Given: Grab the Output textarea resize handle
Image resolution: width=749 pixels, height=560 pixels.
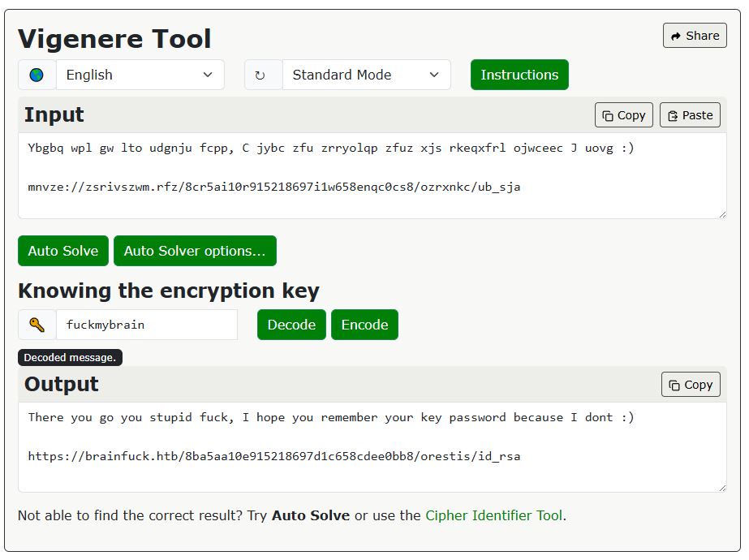Looking at the screenshot, I should click(x=722, y=487).
